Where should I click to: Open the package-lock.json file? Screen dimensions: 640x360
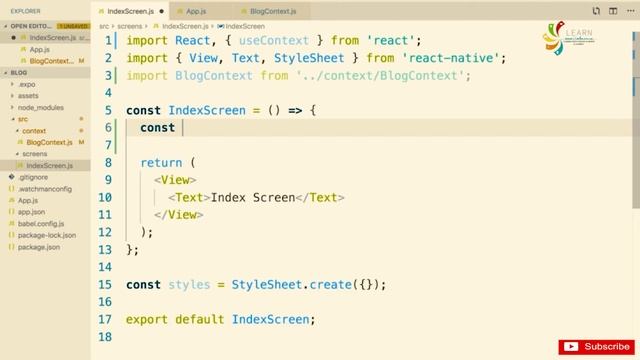[x=47, y=236]
